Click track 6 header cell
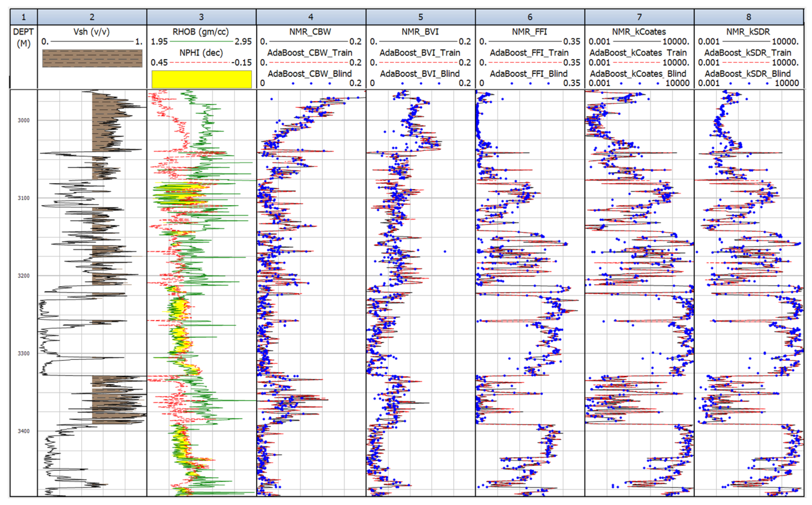 530,17
